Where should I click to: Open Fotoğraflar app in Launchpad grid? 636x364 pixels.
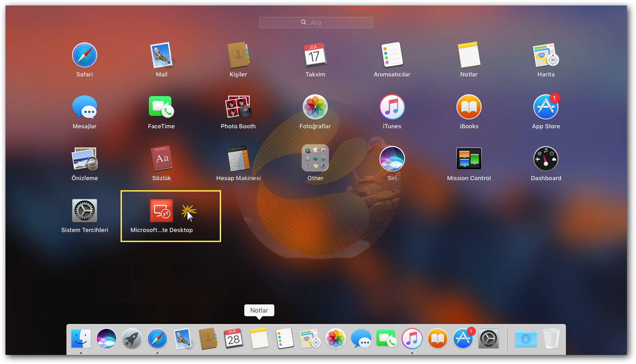coord(315,107)
